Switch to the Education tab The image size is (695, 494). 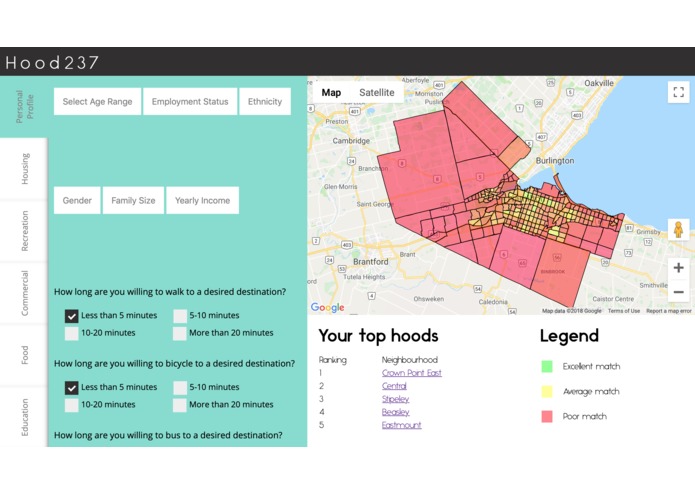click(24, 417)
